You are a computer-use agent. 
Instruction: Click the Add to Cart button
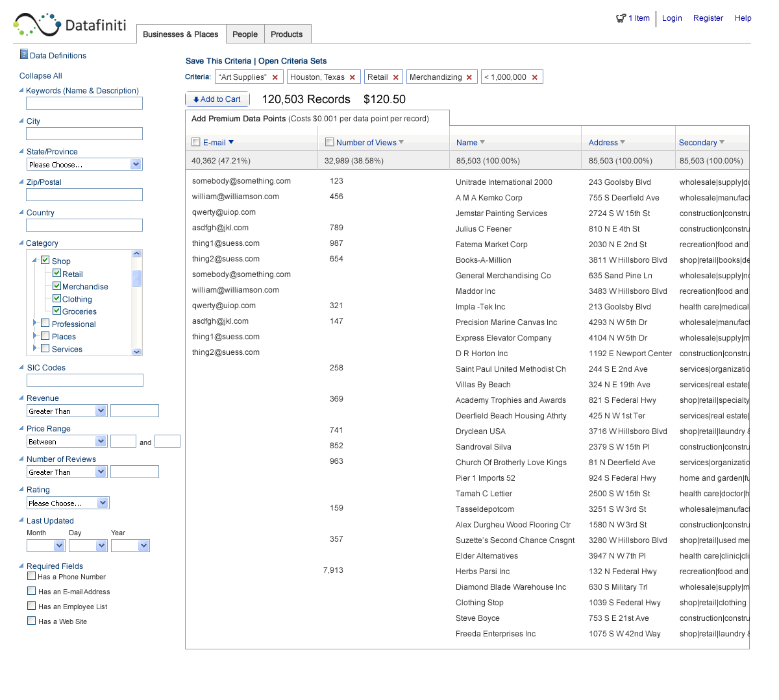point(217,99)
